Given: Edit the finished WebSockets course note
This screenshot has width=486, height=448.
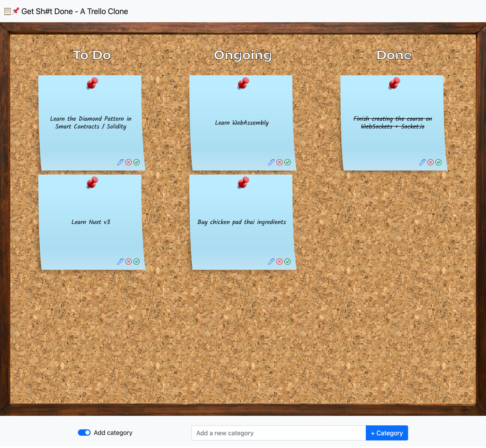Looking at the screenshot, I should click(422, 162).
